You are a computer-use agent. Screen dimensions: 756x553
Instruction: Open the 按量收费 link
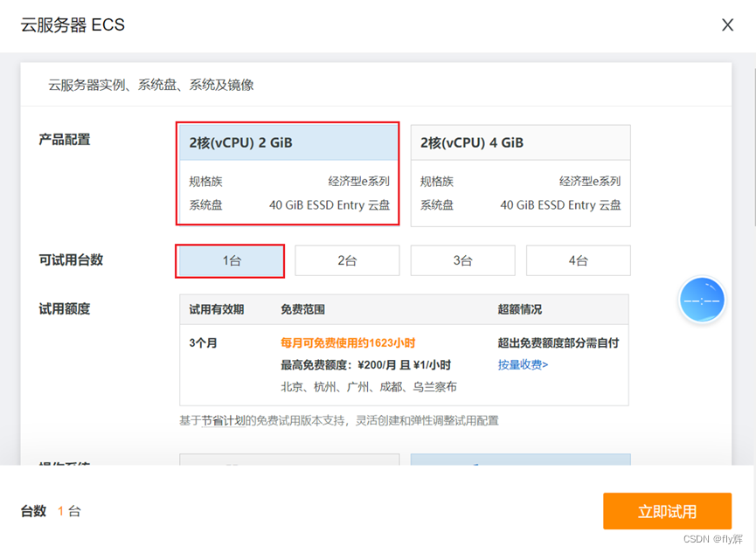pos(523,364)
